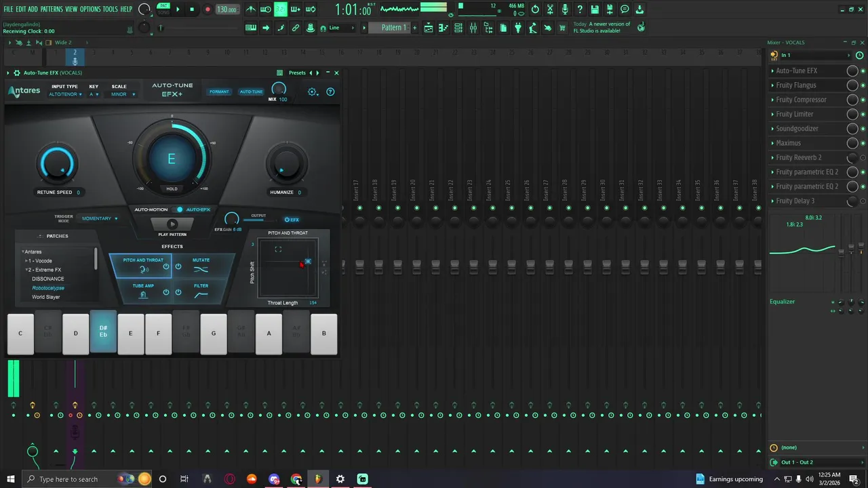
Task: Click the link chain icon in toolbar
Action: click(296, 28)
